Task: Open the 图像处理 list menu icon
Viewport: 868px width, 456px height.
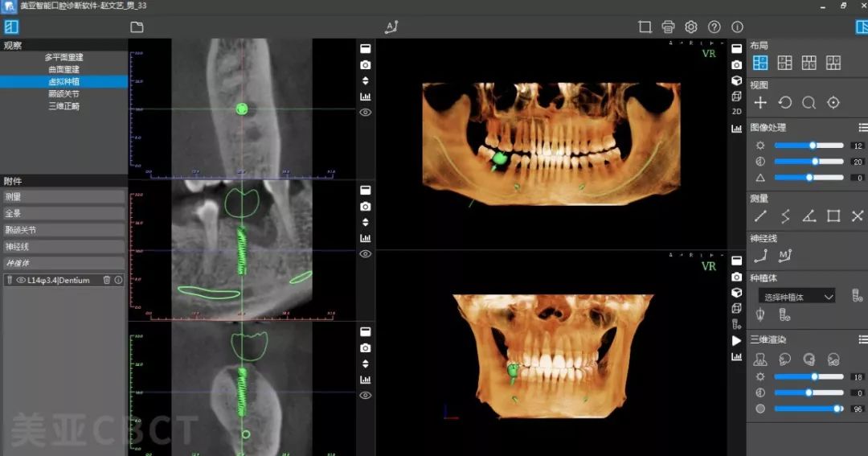Action: pyautogui.click(x=863, y=127)
